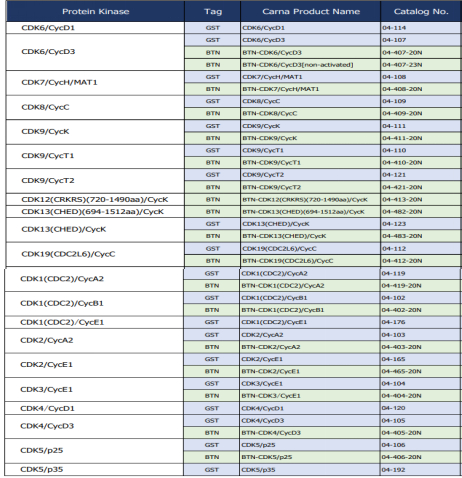Screen dimensions: 462x478
Task: Click catalog number 04-421-20N
Action: pyautogui.click(x=402, y=187)
